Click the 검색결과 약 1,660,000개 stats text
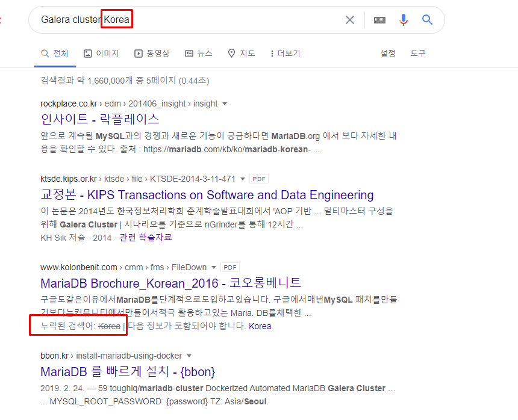518x420 pixels. click(125, 81)
